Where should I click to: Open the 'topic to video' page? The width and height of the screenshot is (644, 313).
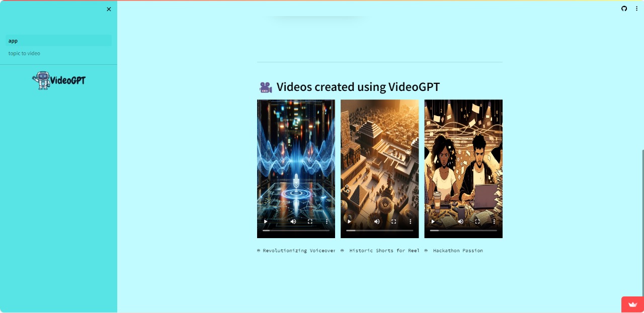[x=59, y=53]
